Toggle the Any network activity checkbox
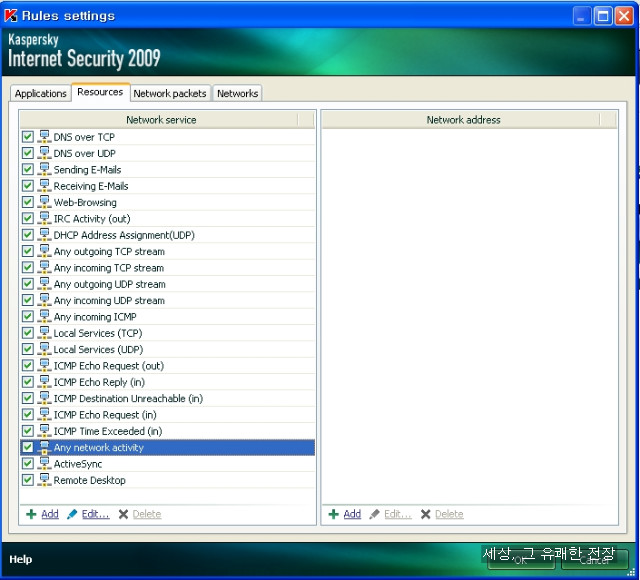The height and width of the screenshot is (580, 640). point(27,447)
